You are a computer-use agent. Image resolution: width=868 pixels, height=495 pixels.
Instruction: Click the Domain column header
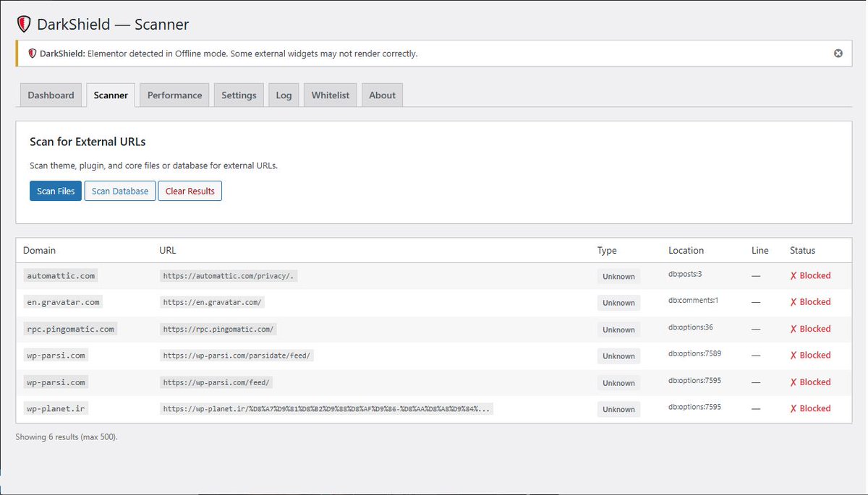click(x=39, y=250)
